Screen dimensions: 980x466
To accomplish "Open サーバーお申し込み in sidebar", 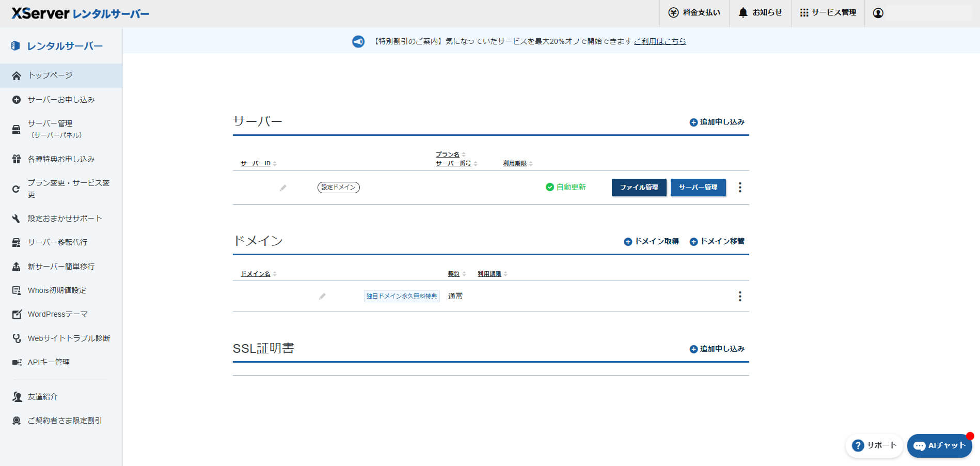I will point(61,100).
